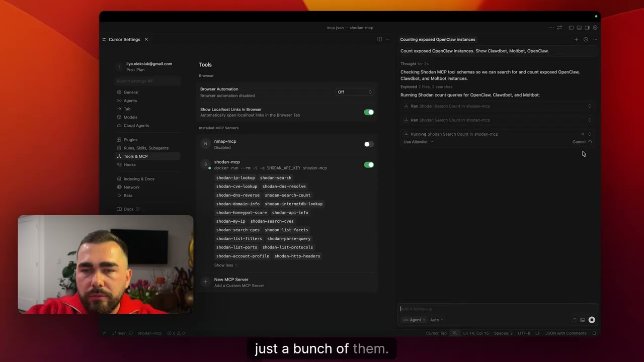Open Tab settings section
Image resolution: width=644 pixels, height=362 pixels.
point(147,109)
